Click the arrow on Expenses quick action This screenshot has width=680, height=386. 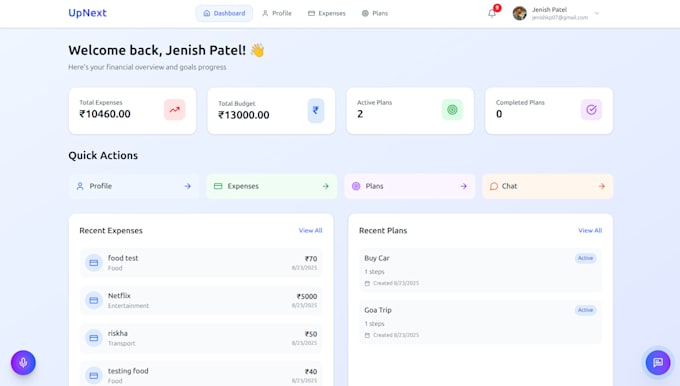tap(325, 186)
